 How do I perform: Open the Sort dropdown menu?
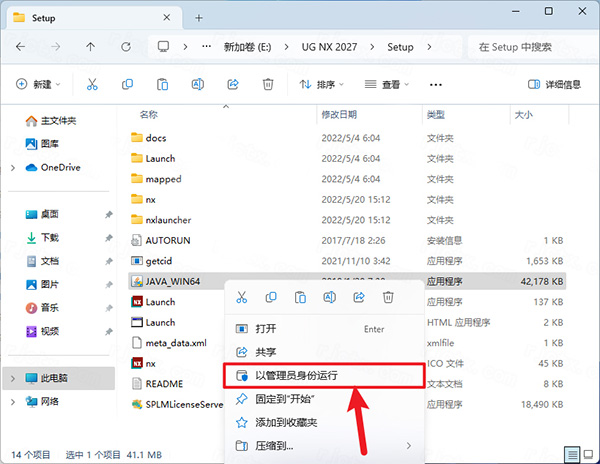pos(323,85)
